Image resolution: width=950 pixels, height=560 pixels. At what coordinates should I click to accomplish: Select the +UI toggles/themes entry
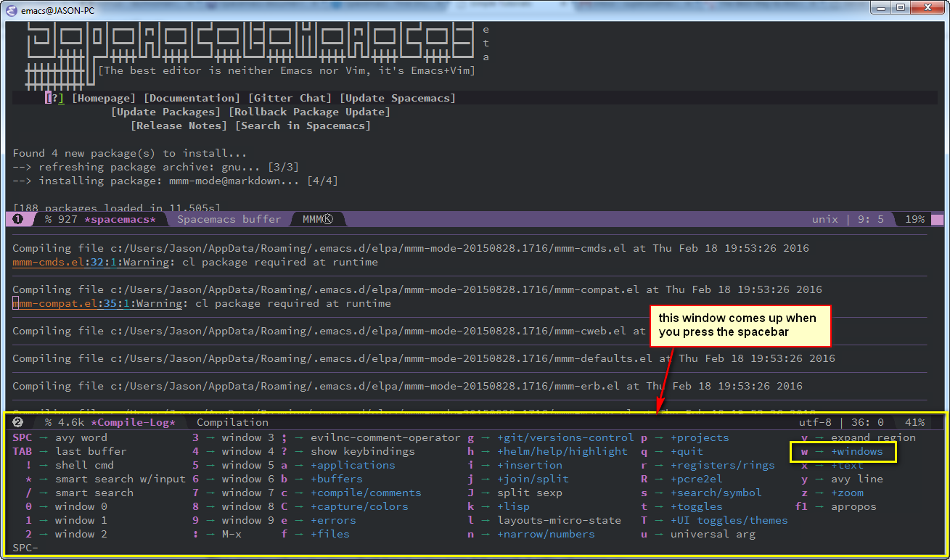729,520
